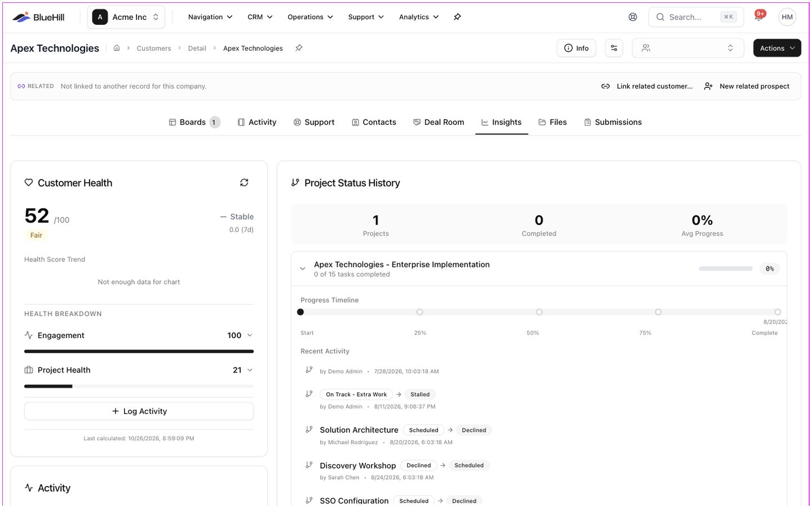Click the Customers breadcrumb link
The height and width of the screenshot is (508, 812).
pos(153,49)
